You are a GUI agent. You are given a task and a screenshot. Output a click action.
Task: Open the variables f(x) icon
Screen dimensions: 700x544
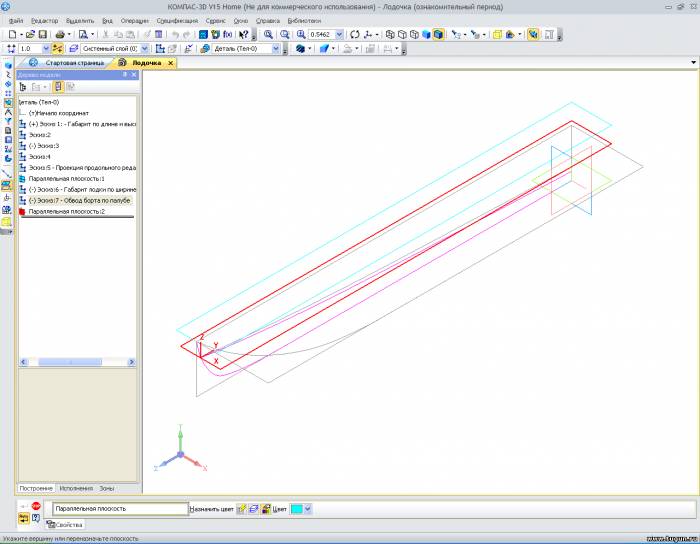[228, 34]
